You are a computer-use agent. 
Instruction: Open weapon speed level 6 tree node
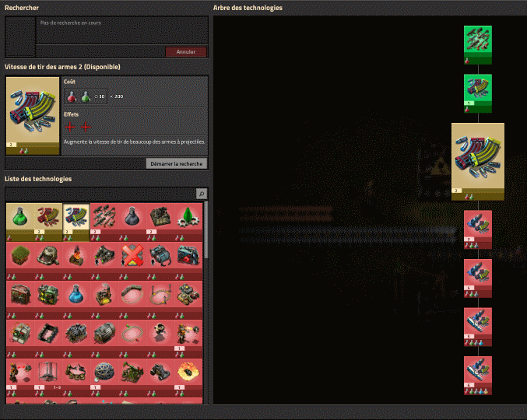[x=478, y=376]
